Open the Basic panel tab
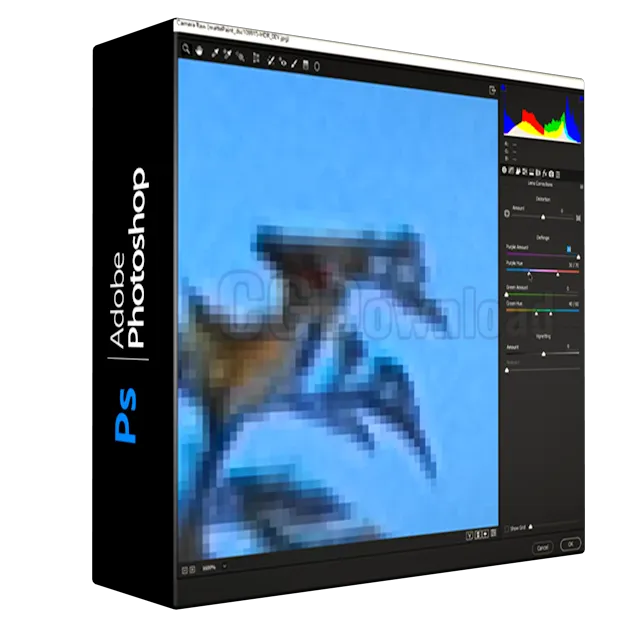 click(x=505, y=170)
